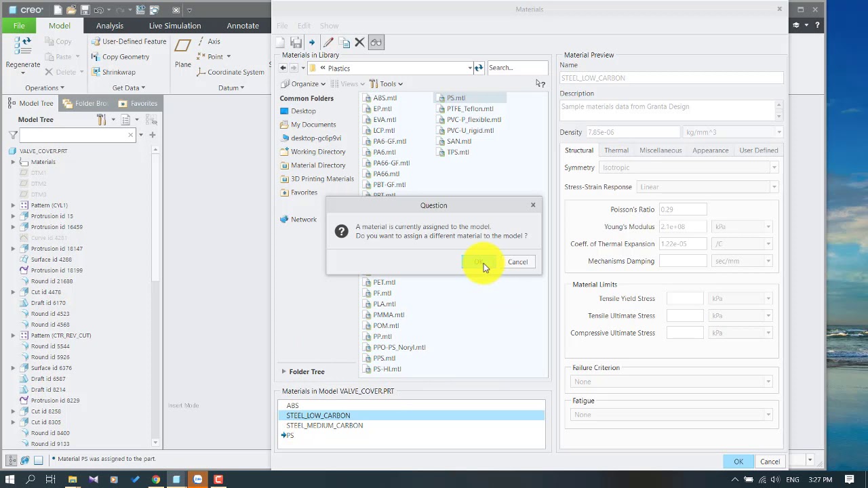868x488 pixels.
Task: Click the taskbar search magnifier icon
Action: point(31,479)
